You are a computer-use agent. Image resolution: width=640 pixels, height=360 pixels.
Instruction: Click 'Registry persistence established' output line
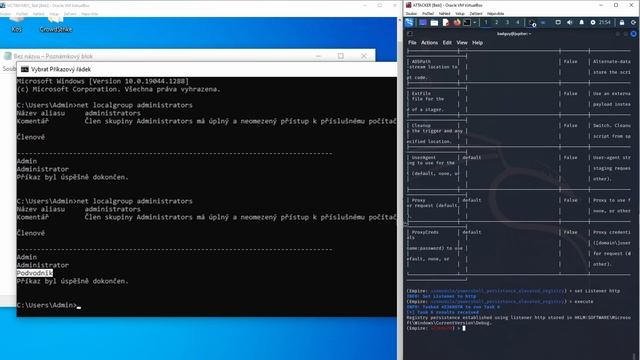tap(518, 320)
